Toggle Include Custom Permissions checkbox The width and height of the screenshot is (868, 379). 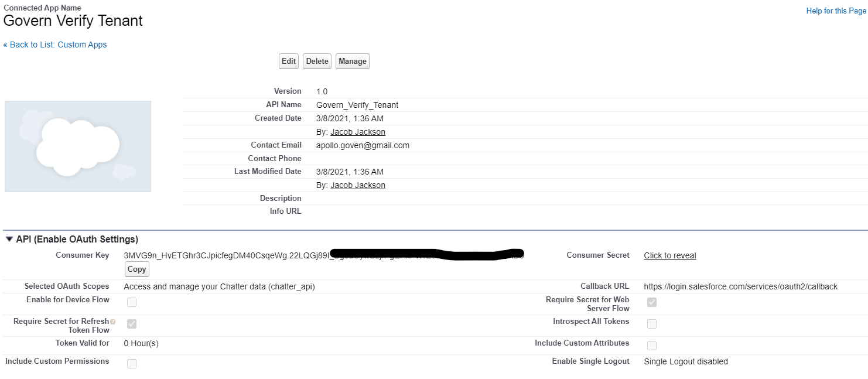pyautogui.click(x=132, y=364)
